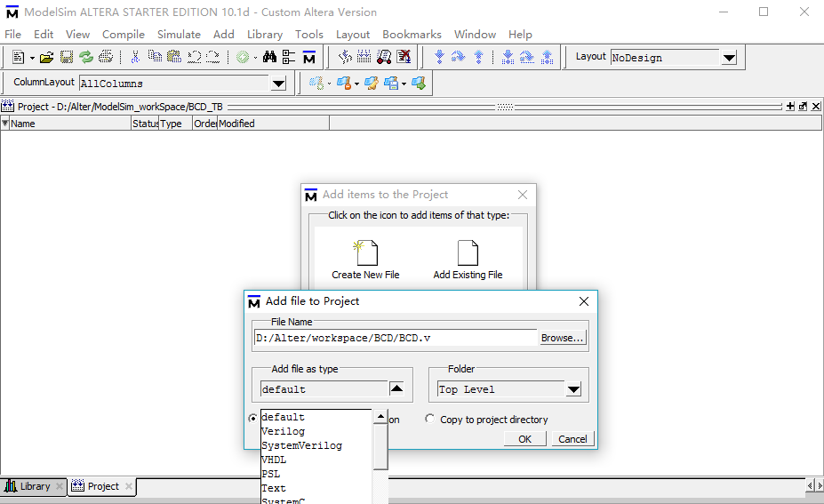Click the Print toolbar icon

point(106,57)
